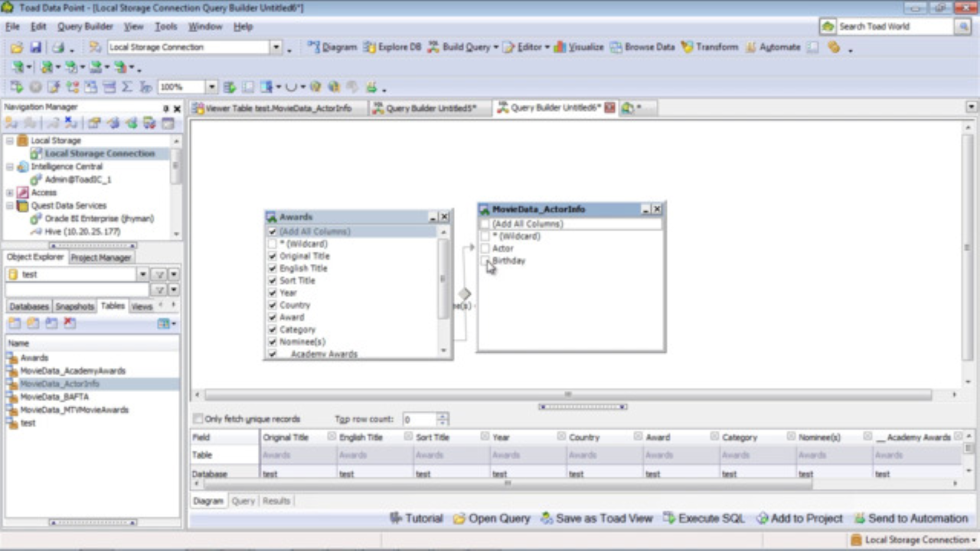The height and width of the screenshot is (551, 980).
Task: Open the Query Builder menu
Action: 85,26
